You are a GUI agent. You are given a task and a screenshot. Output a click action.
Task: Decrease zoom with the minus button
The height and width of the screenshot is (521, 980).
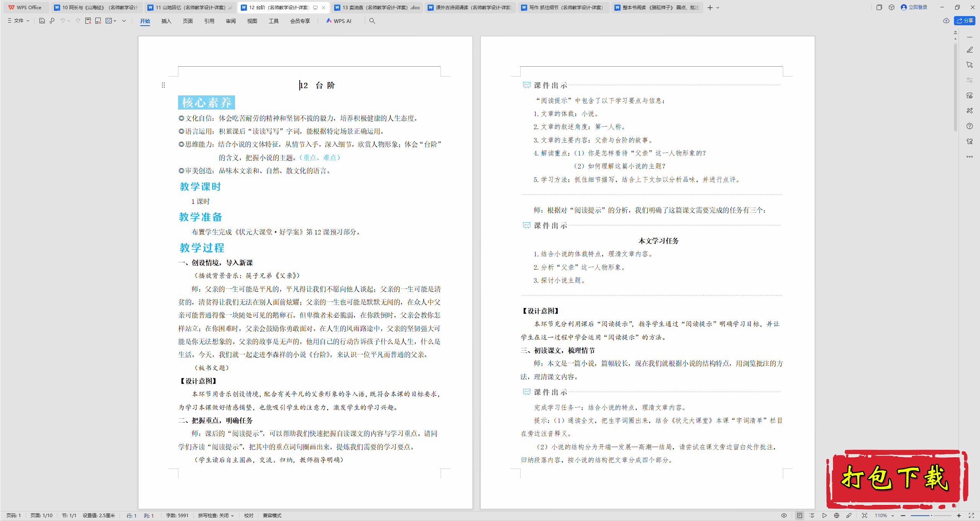[x=903, y=516]
